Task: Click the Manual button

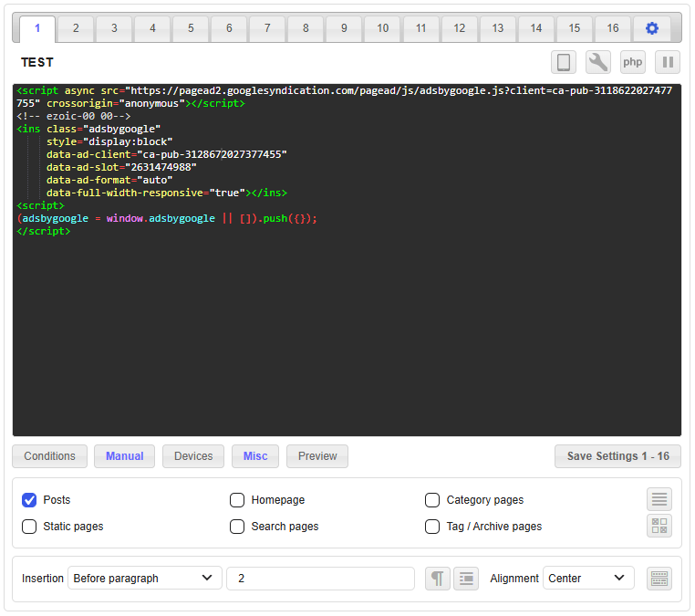Action: 125,456
